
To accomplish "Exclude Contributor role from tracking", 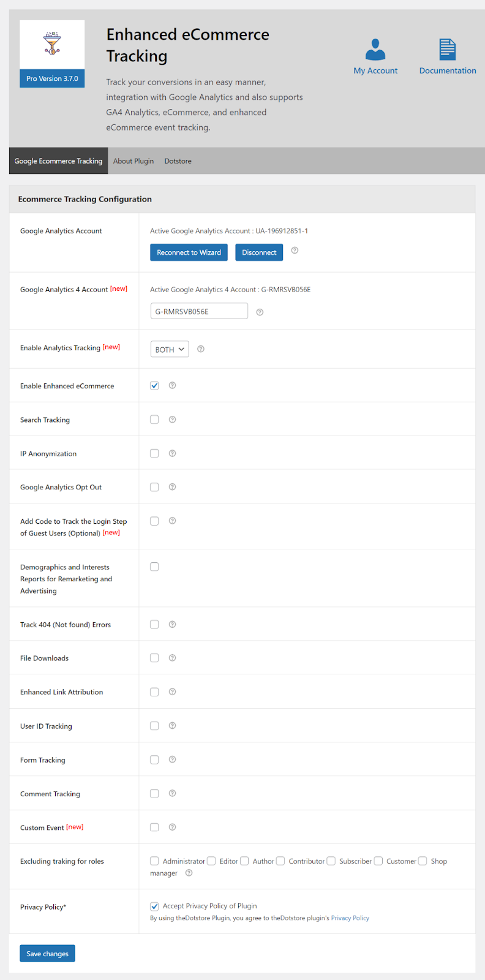I will [280, 861].
